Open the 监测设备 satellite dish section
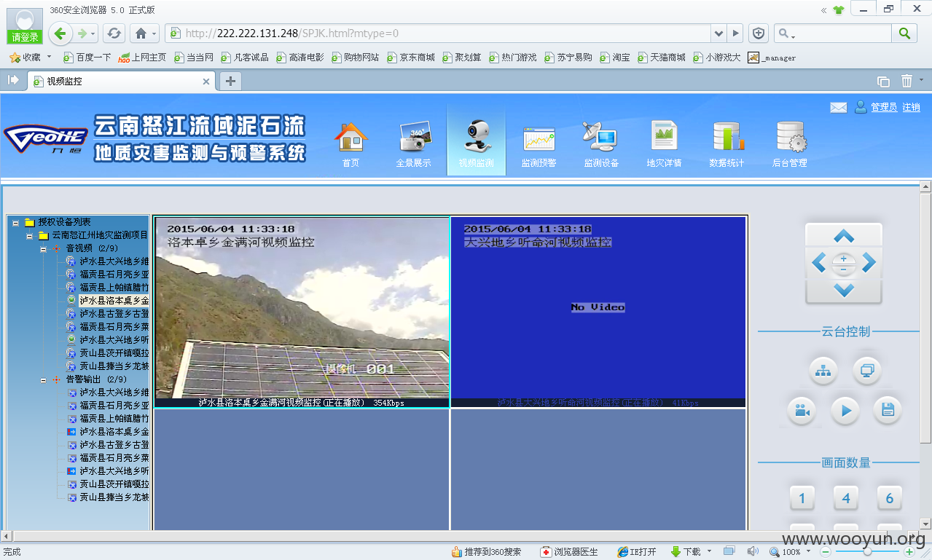Image resolution: width=932 pixels, height=560 pixels. 601,144
